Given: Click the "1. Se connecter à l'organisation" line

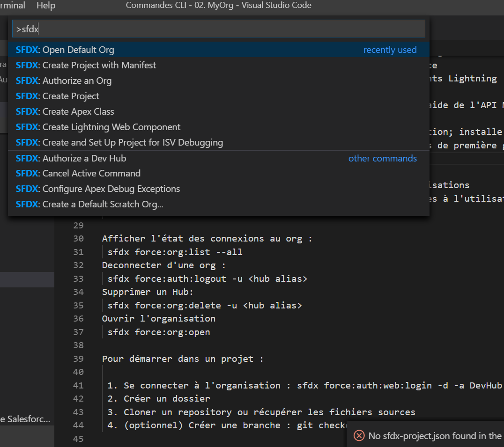Looking at the screenshot, I should tap(304, 385).
